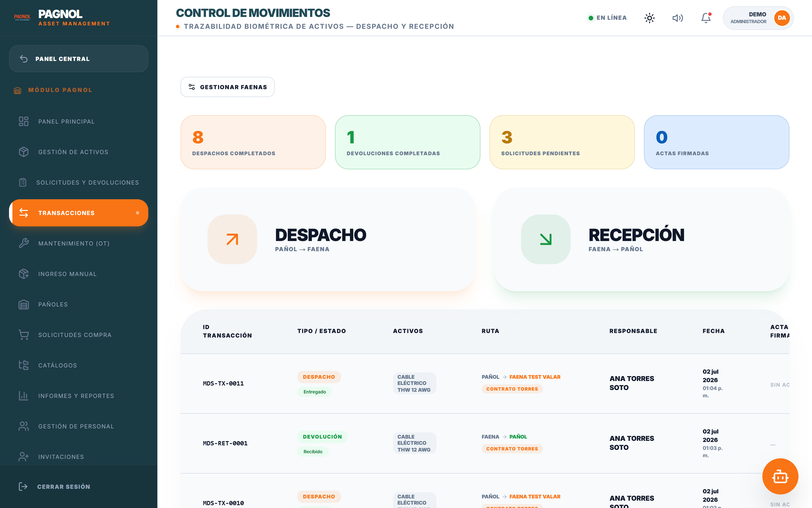Image resolution: width=812 pixels, height=508 pixels.
Task: Open the Pañoles section
Action: (78, 305)
